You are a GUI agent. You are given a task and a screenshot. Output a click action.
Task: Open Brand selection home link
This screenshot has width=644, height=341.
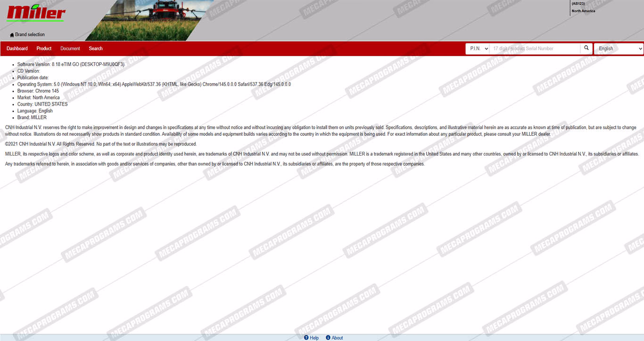point(27,34)
